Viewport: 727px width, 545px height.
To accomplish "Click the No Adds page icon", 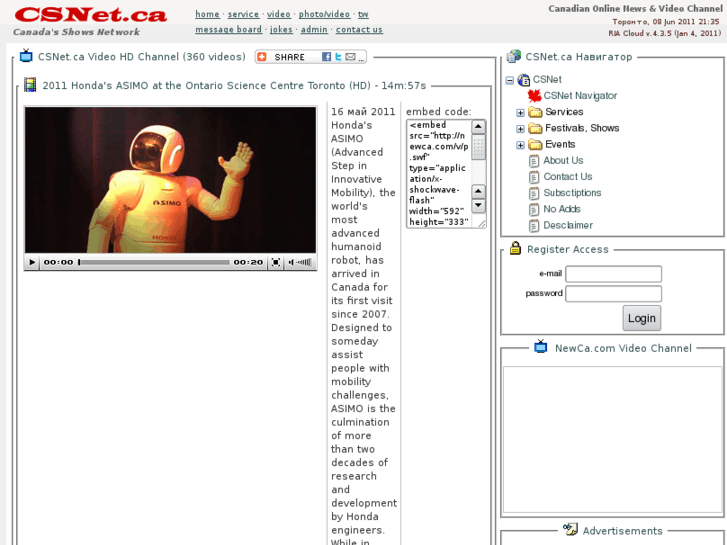I will click(x=534, y=210).
